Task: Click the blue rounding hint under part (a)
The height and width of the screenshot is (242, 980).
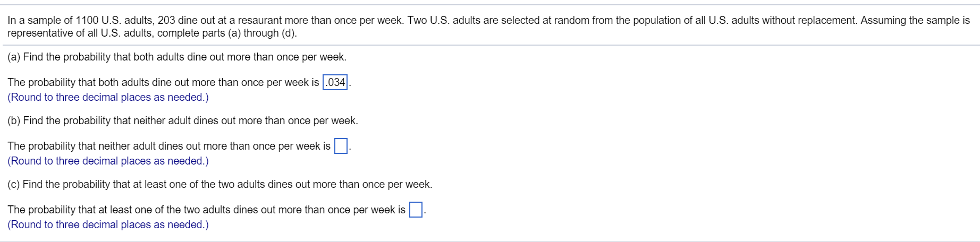Action: [108, 97]
